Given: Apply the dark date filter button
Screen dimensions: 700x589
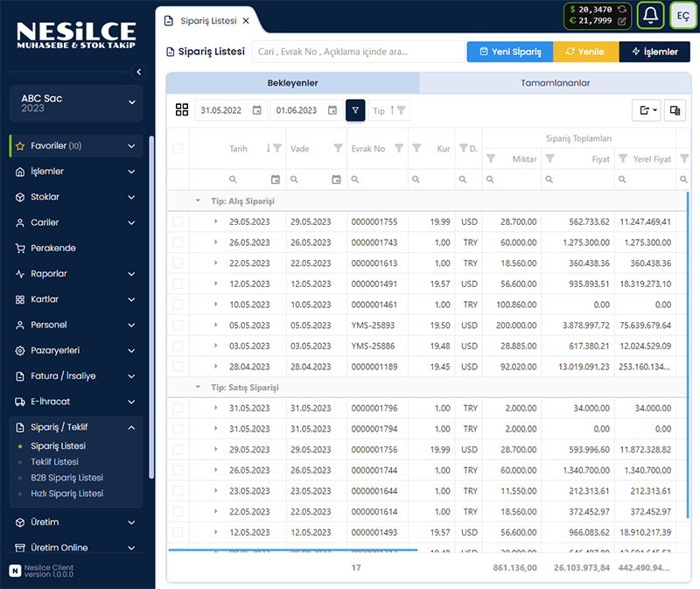Looking at the screenshot, I should (x=355, y=110).
